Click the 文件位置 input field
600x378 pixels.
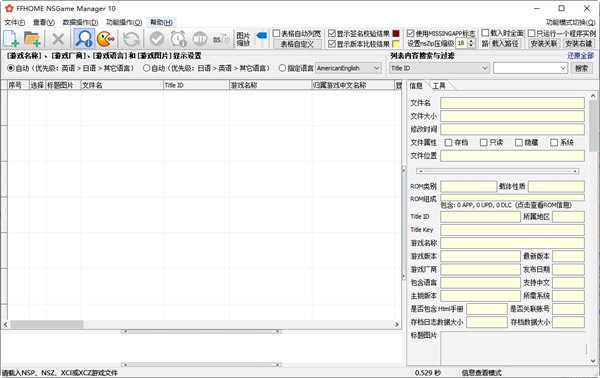point(512,156)
